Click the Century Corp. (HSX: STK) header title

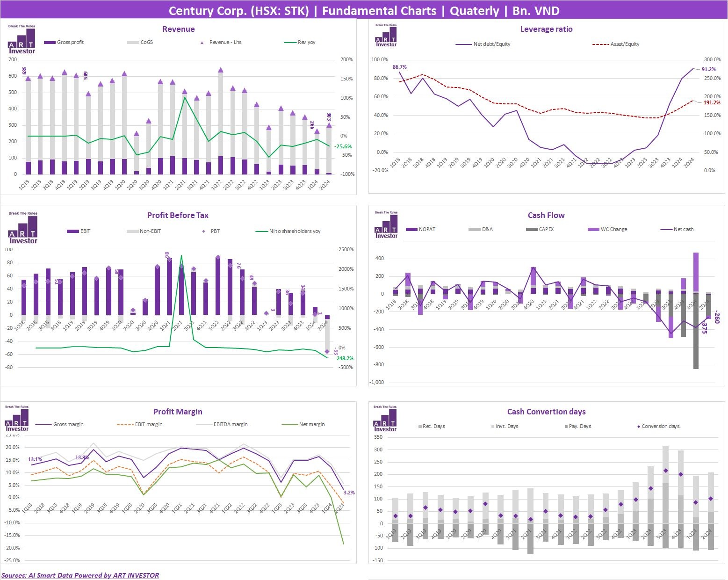click(364, 11)
